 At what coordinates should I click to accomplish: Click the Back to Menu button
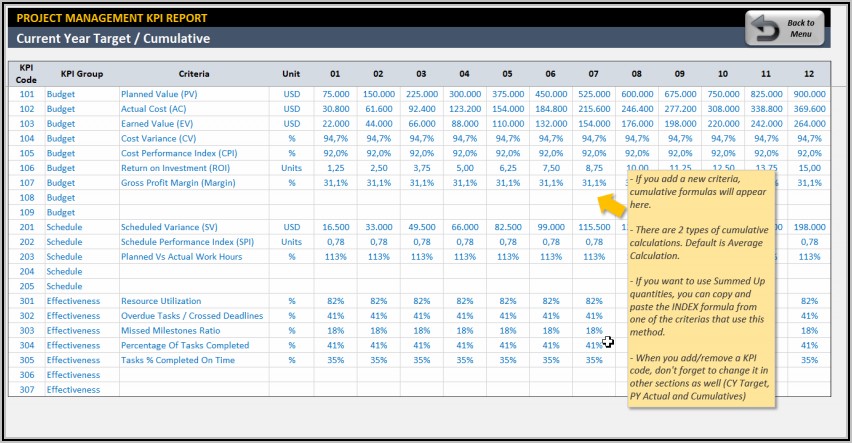[788, 28]
